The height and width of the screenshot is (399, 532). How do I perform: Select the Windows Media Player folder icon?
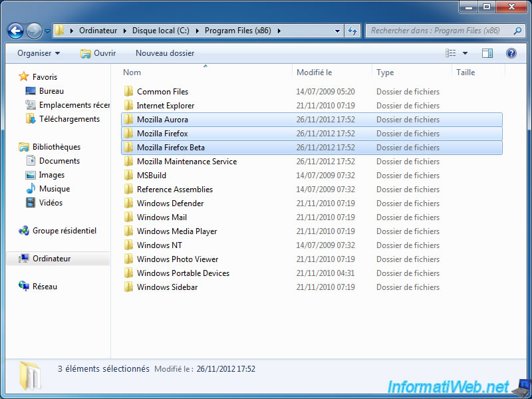point(128,231)
